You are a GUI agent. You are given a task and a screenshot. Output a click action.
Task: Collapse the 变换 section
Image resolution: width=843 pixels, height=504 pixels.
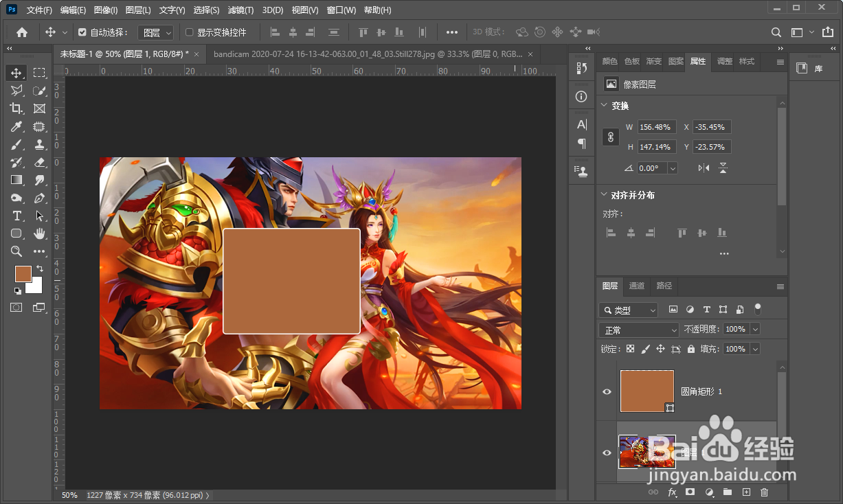tap(604, 106)
